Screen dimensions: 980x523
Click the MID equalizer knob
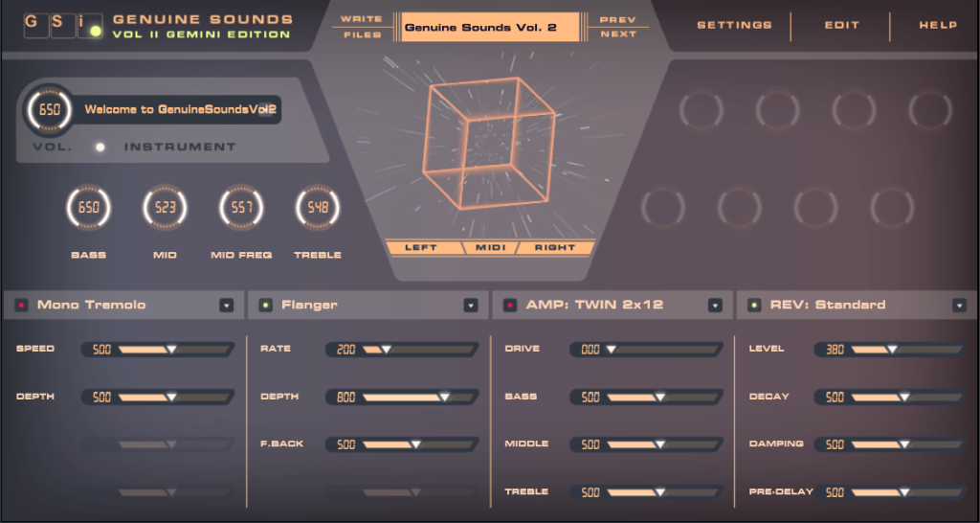click(x=165, y=206)
